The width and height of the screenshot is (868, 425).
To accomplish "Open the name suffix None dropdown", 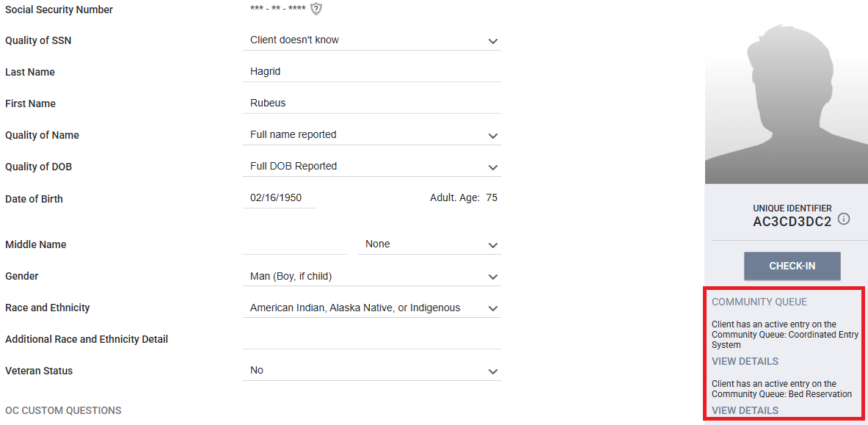I will (429, 244).
